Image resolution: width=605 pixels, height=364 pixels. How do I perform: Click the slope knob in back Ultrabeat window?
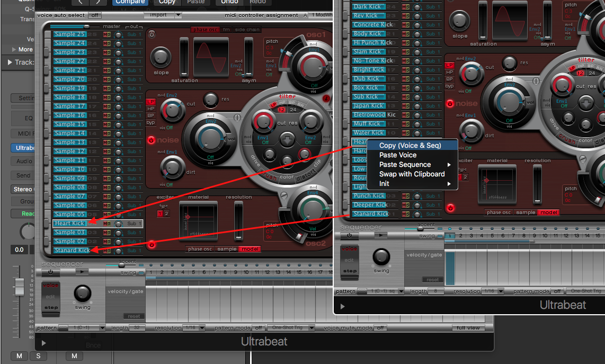click(161, 57)
